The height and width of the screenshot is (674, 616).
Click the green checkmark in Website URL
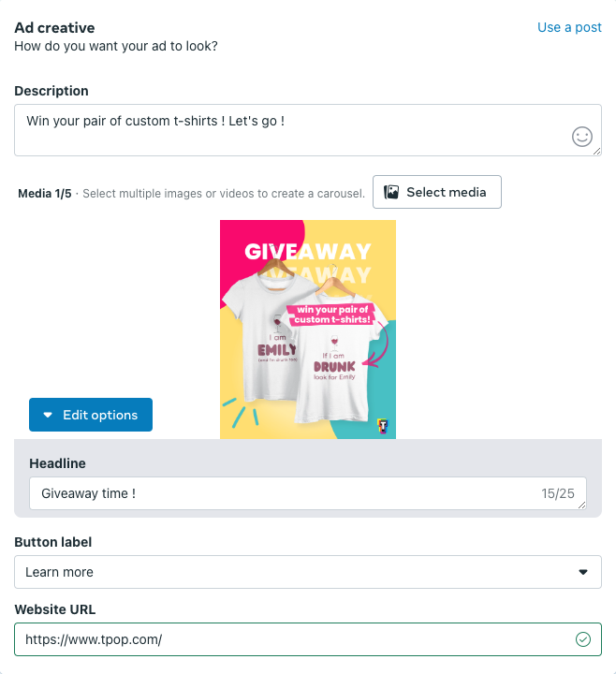[583, 639]
